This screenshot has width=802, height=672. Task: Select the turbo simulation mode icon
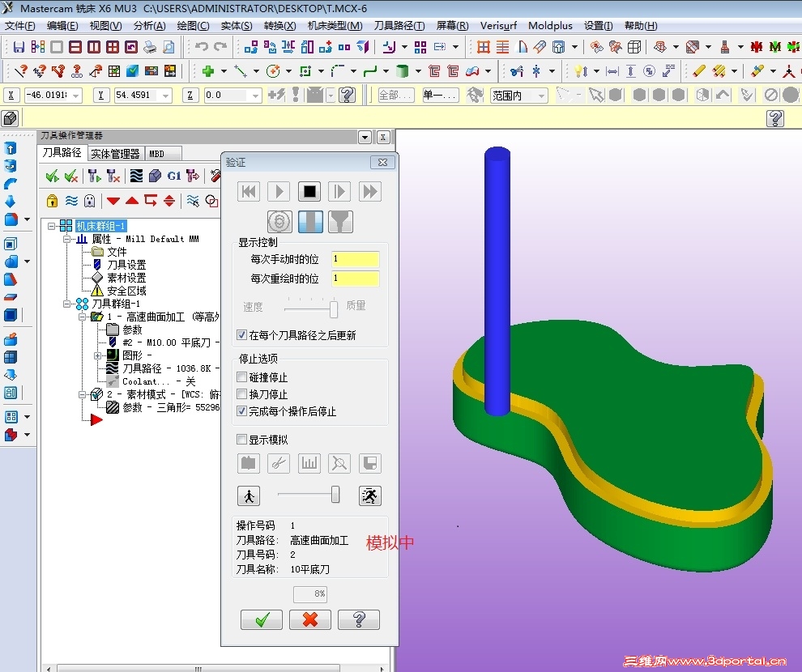[x=279, y=222]
